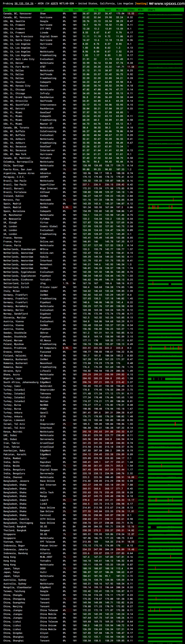This screenshot has width=185, height=644.
Task: Show MTR for Salt Lake City Evoluhost
Action: tap(141, 59)
